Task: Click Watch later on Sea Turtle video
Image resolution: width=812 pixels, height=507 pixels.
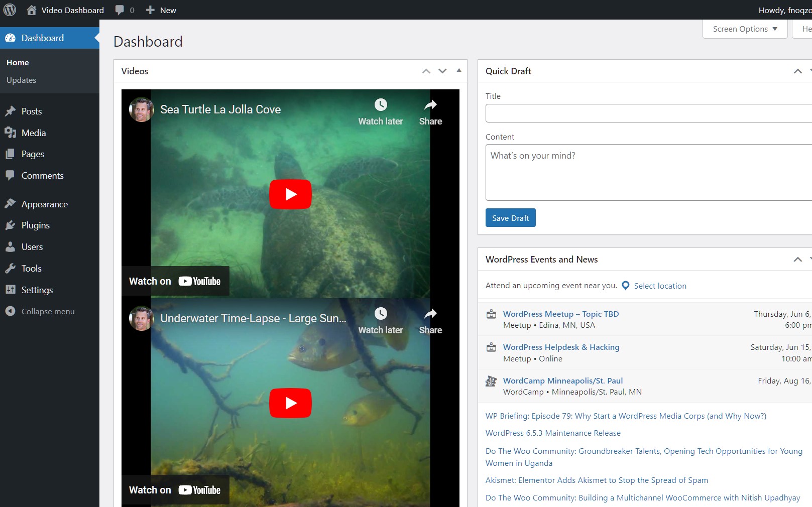Action: click(380, 111)
